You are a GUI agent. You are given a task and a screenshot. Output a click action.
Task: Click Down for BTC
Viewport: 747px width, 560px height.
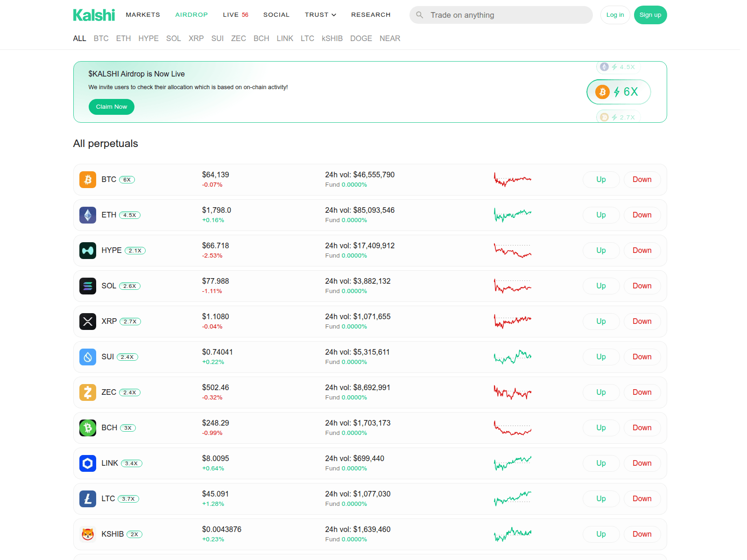[x=642, y=180]
